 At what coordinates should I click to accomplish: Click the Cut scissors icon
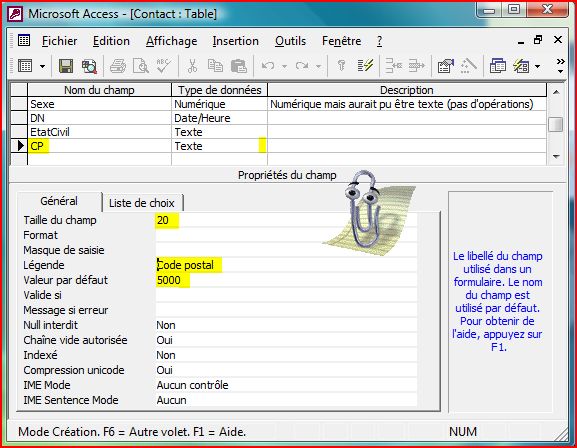click(192, 66)
